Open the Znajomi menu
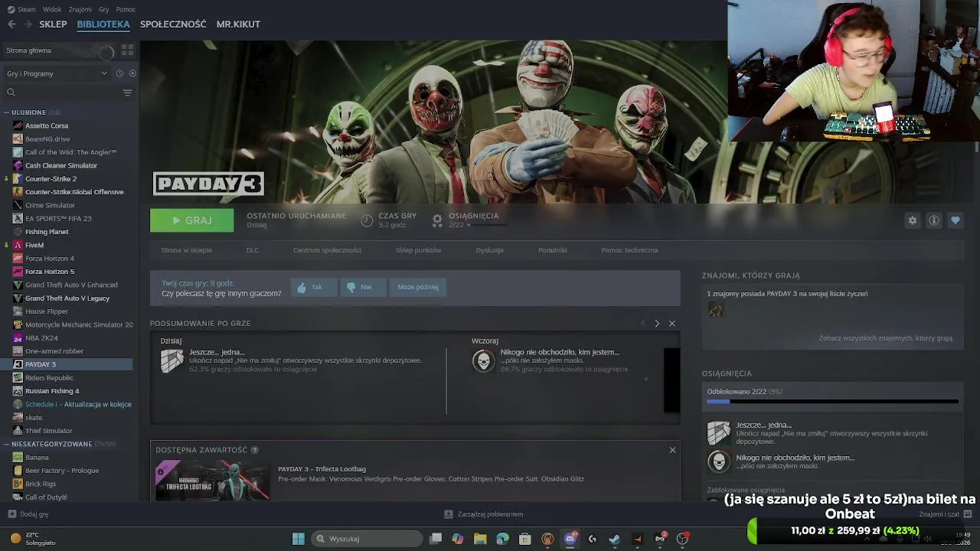Image resolution: width=980 pixels, height=551 pixels. tap(80, 9)
